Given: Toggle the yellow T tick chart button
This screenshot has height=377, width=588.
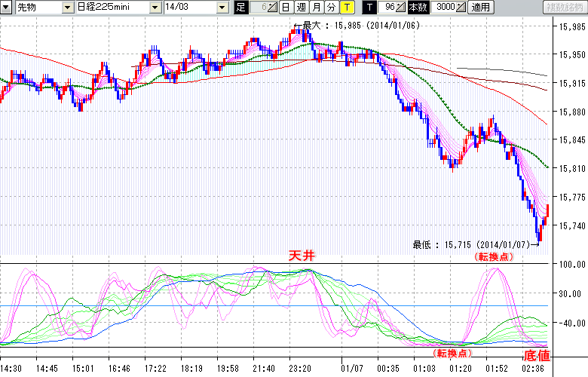Looking at the screenshot, I should pyautogui.click(x=346, y=8).
